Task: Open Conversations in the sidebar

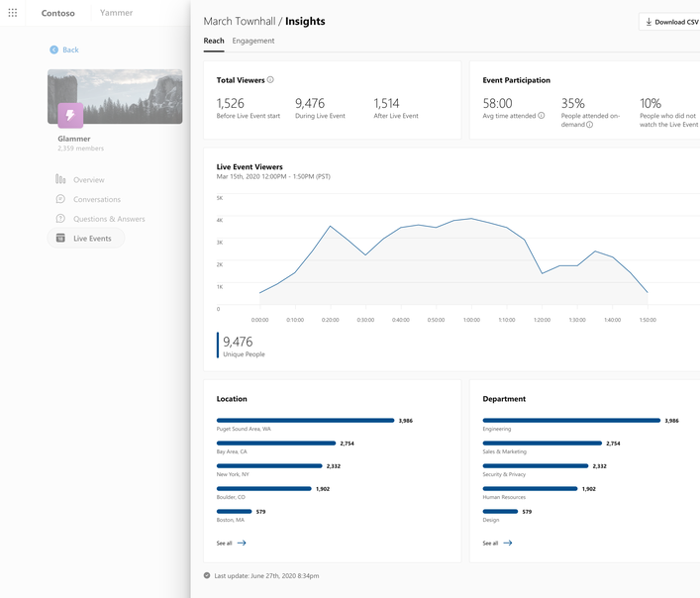Action: pyautogui.click(x=88, y=199)
